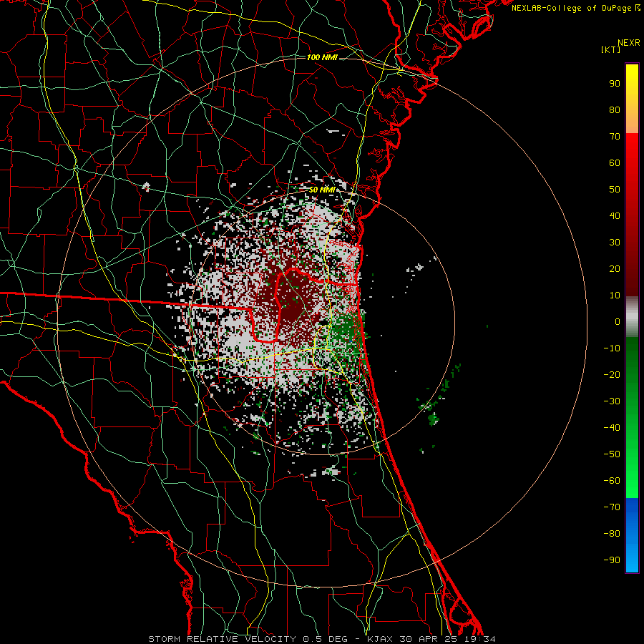Click the -30 knot scale value
Screen dimensions: 644x644
[612, 401]
